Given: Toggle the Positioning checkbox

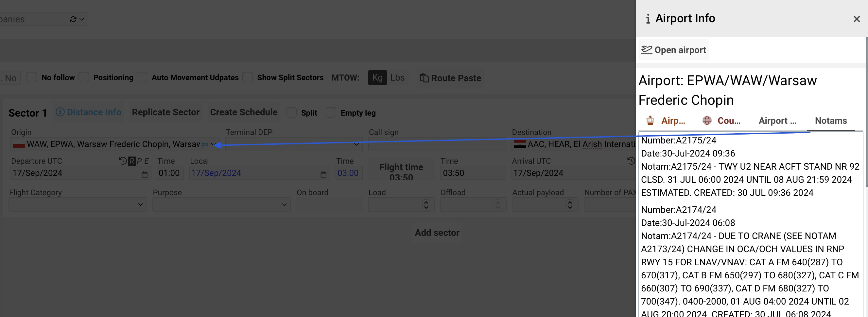Looking at the screenshot, I should tap(84, 77).
